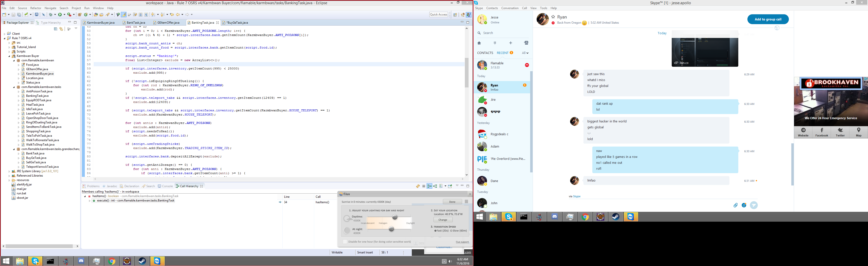
Task: Open the Run button dropdown arrow
Action: pyautogui.click(x=64, y=15)
